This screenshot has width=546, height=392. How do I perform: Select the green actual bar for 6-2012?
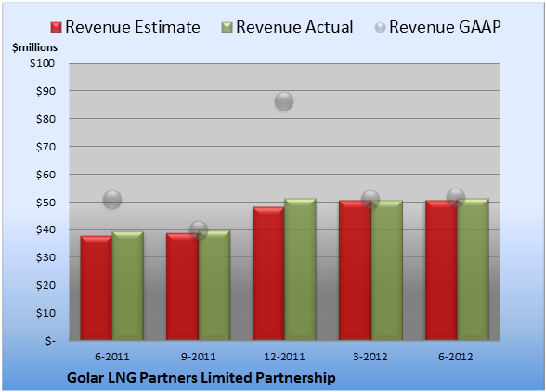[x=473, y=269]
